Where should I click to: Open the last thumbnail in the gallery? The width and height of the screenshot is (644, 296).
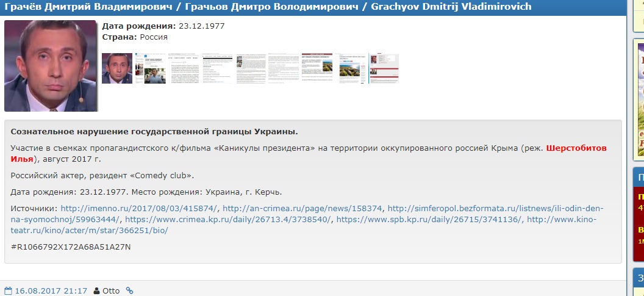[x=383, y=68]
